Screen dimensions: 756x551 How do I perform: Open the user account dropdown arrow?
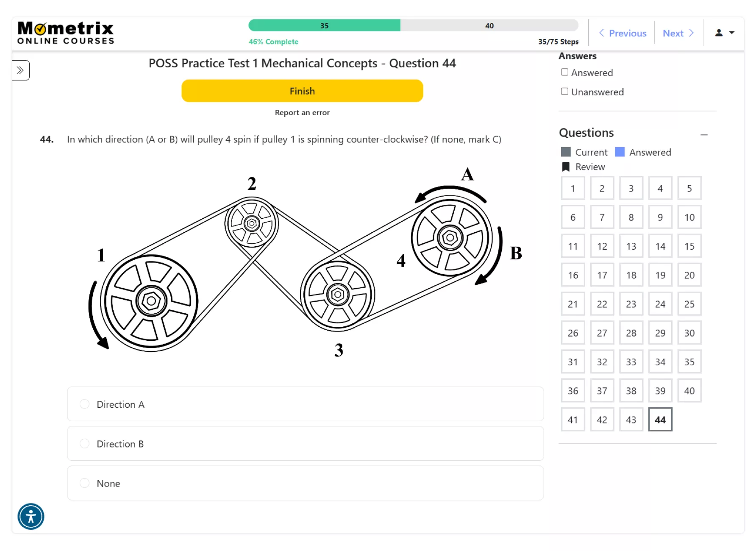731,33
